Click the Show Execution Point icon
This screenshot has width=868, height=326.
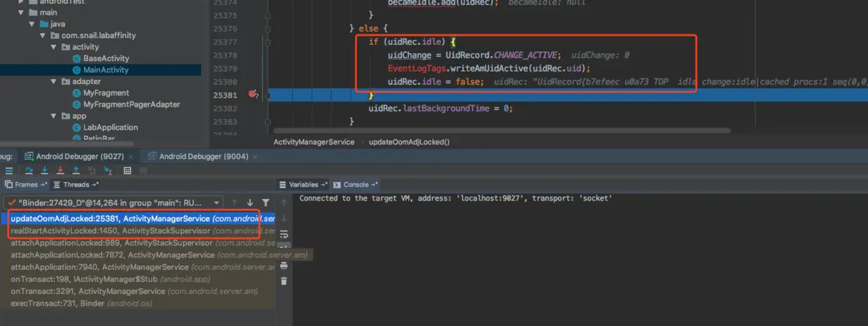(x=9, y=170)
